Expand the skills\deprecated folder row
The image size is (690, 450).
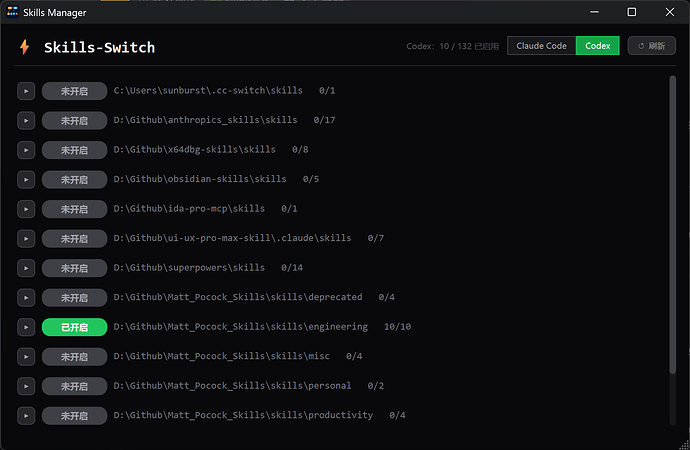(x=26, y=297)
